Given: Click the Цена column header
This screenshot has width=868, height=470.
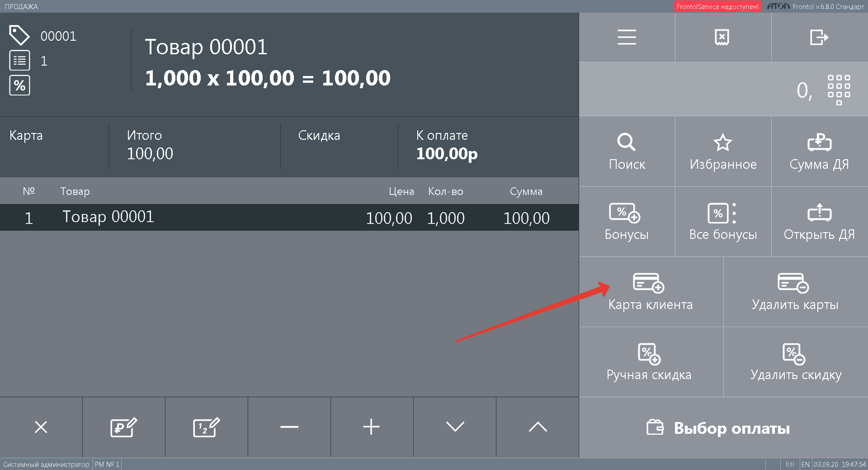Looking at the screenshot, I should pyautogui.click(x=401, y=191).
